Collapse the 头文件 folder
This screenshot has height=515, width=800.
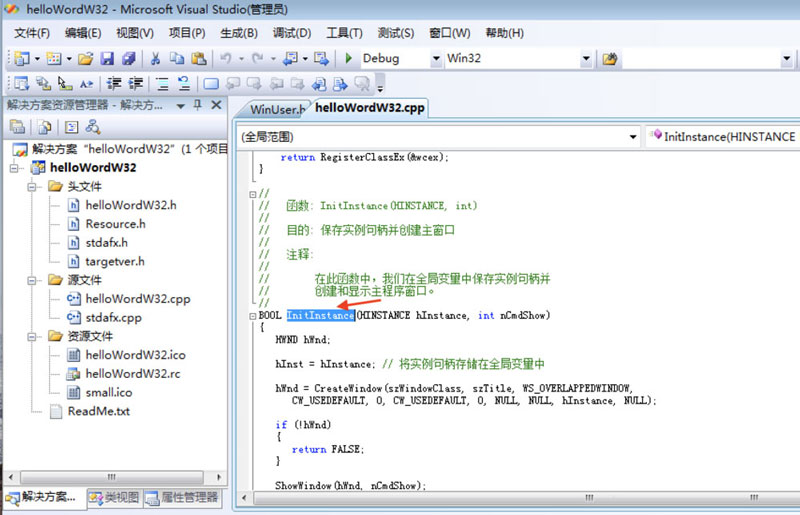pyautogui.click(x=32, y=186)
